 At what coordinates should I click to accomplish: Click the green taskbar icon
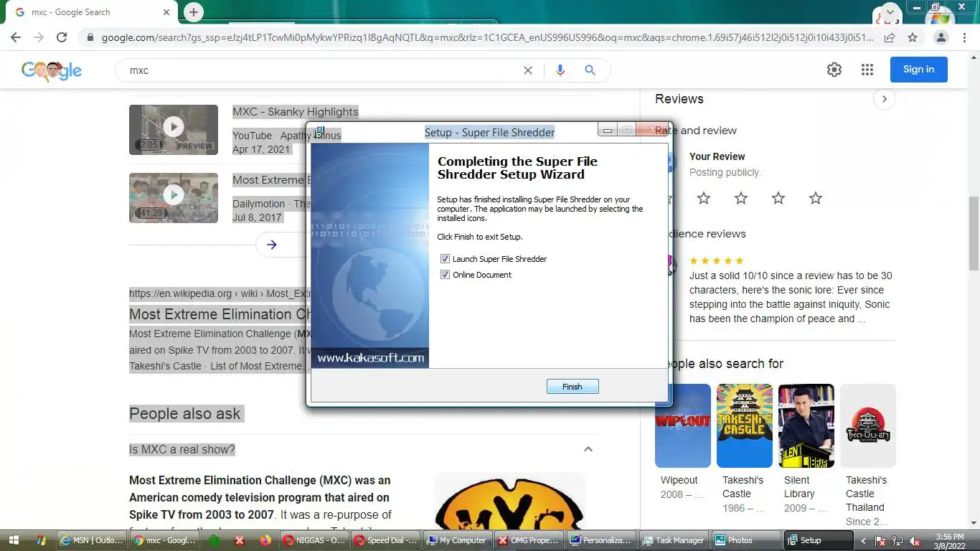[214, 540]
